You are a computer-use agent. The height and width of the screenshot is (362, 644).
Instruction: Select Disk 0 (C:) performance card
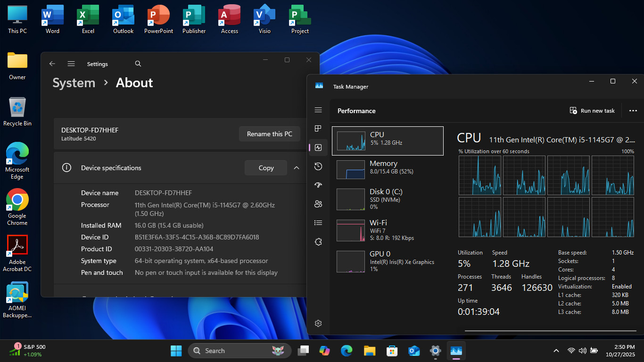click(388, 199)
